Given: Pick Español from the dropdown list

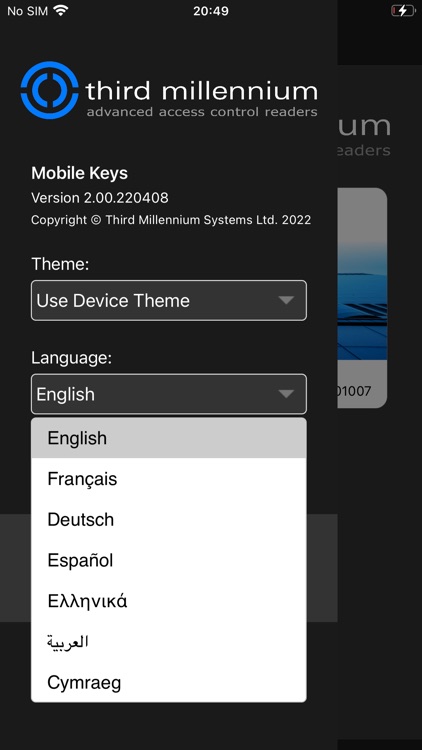Looking at the screenshot, I should 168,560.
